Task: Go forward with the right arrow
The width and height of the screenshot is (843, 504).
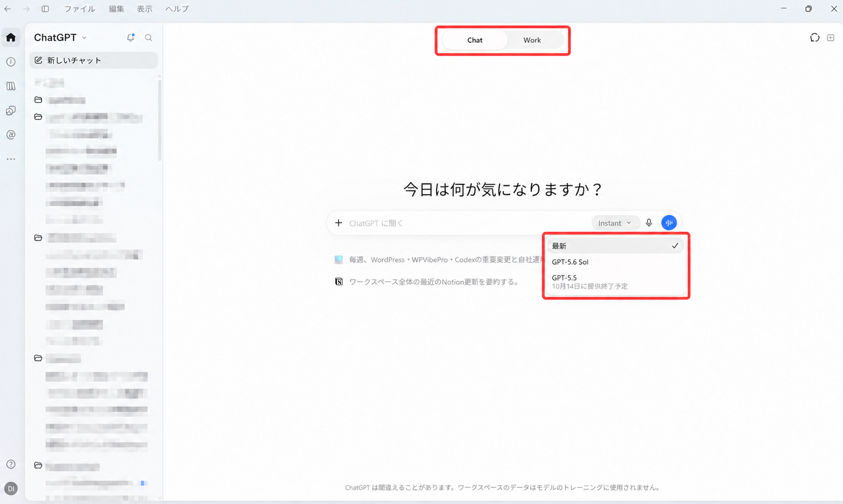Action: coord(26,9)
